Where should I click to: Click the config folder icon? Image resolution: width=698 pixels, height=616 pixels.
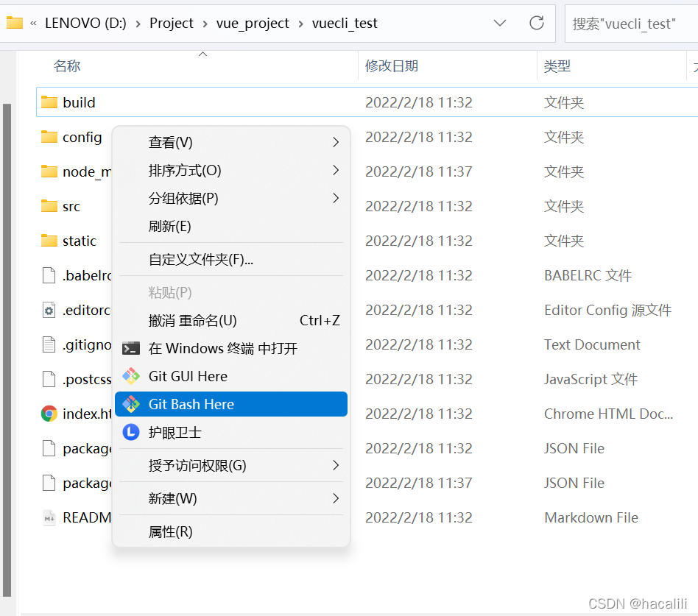(x=49, y=137)
